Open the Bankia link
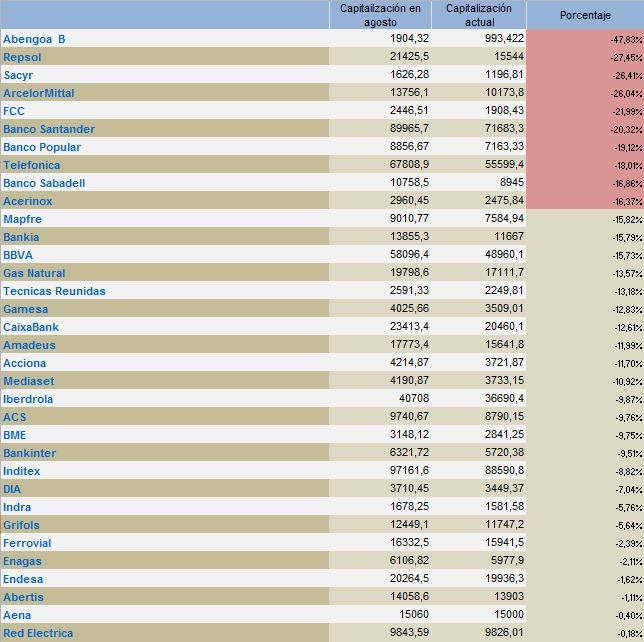 [x=21, y=237]
